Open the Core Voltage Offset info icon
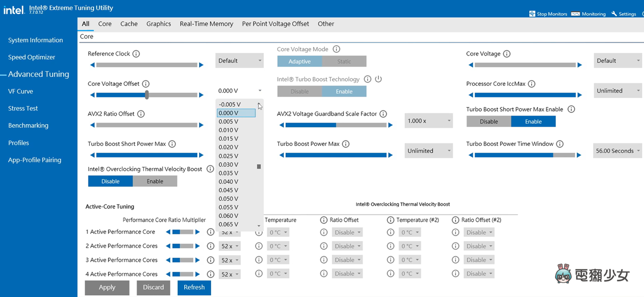 [146, 84]
